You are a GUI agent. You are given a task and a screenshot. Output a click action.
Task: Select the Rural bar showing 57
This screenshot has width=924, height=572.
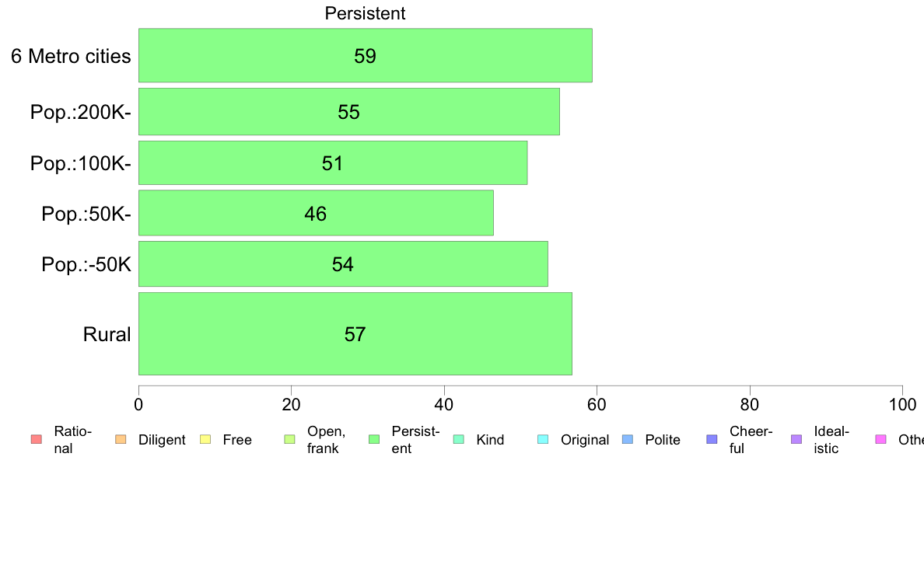pyautogui.click(x=355, y=333)
